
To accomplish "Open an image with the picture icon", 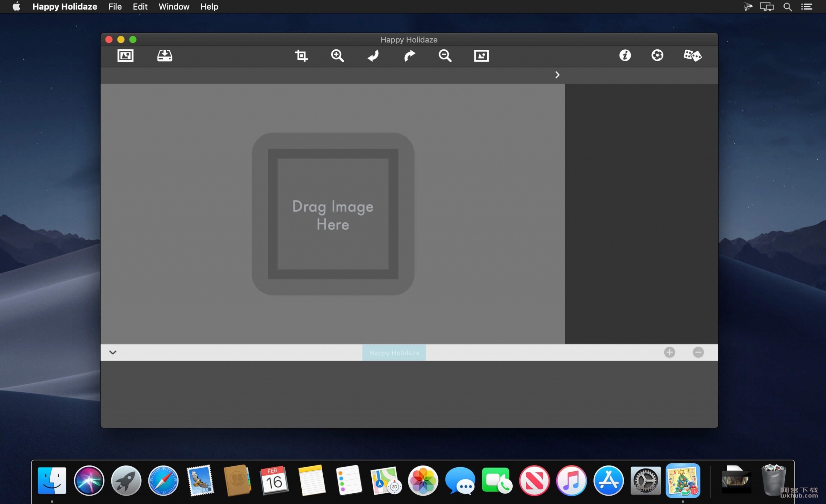I will tap(126, 56).
